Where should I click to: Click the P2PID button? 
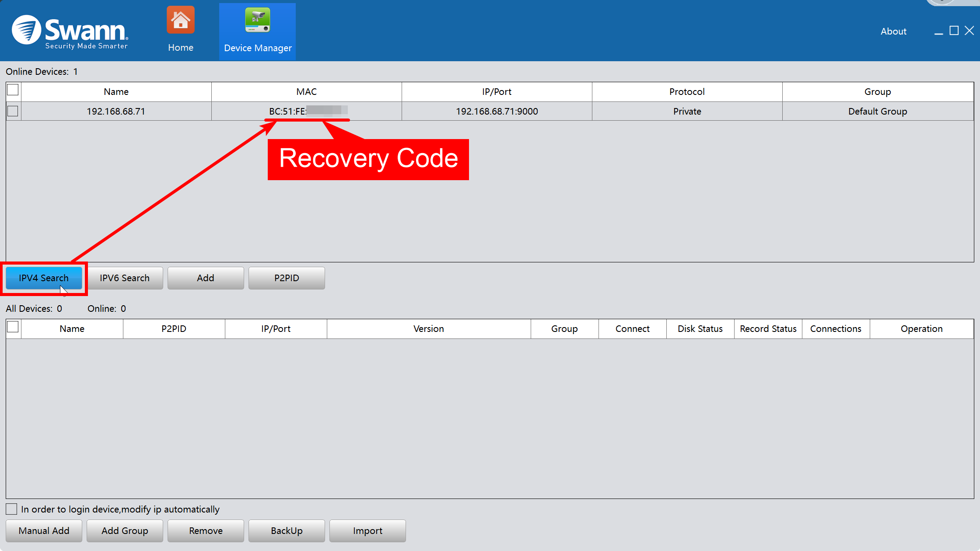[287, 278]
